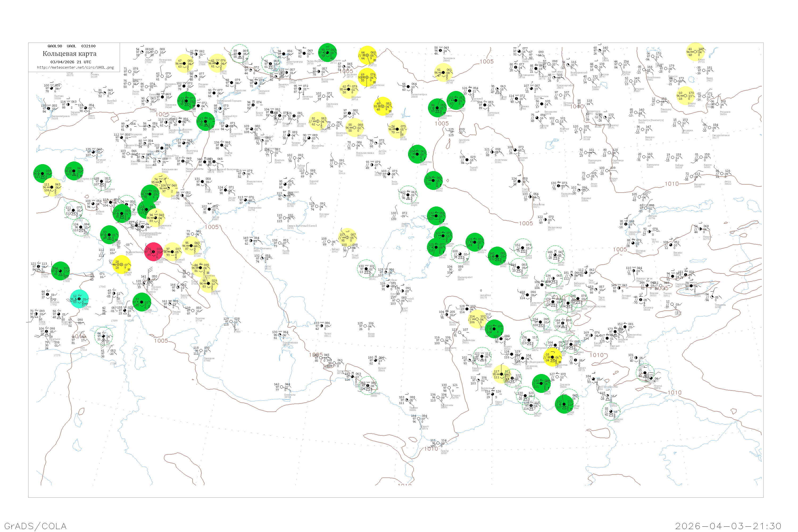Click the 03/04/2026 21 UTC date text
798x532 pixels.
coord(70,62)
